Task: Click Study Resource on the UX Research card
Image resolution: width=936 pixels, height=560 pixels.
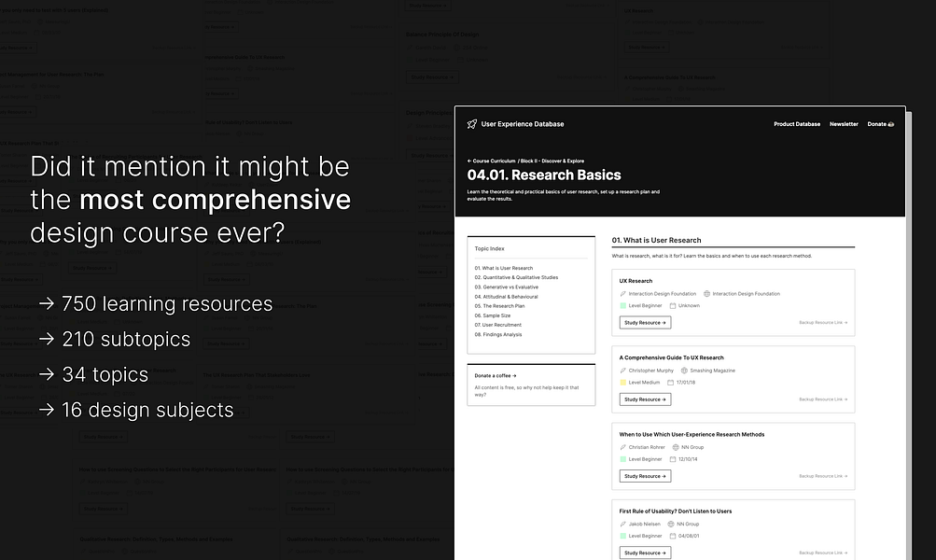Action: pos(645,323)
